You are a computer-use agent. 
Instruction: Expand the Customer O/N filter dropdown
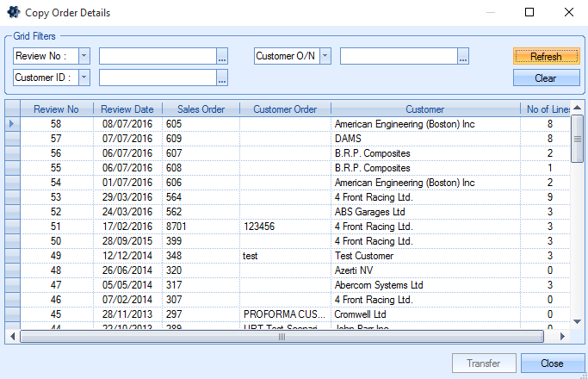point(325,56)
